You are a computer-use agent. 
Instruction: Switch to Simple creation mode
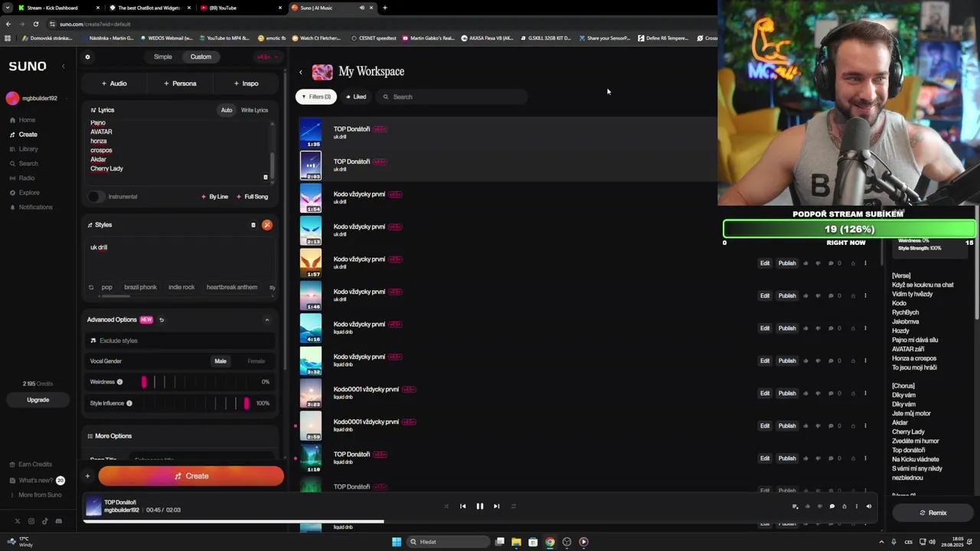163,57
